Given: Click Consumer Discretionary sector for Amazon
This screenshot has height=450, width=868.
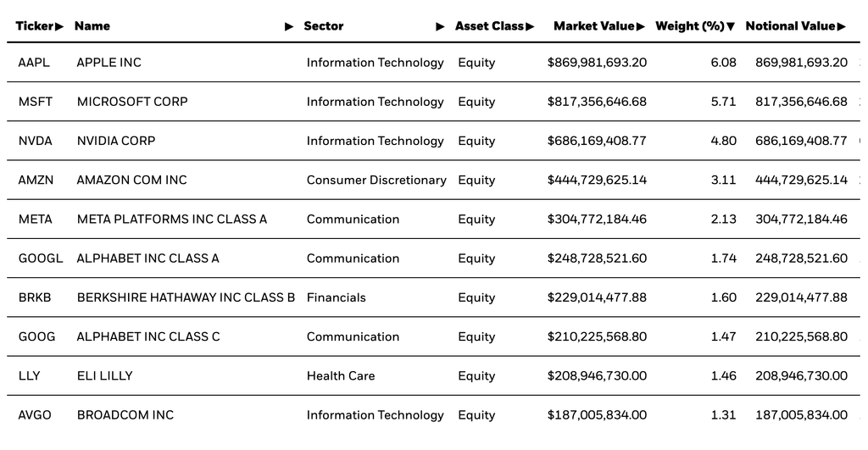Looking at the screenshot, I should [x=376, y=180].
